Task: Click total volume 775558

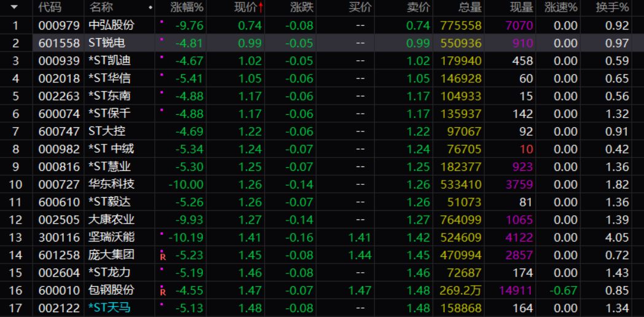Action: point(461,26)
